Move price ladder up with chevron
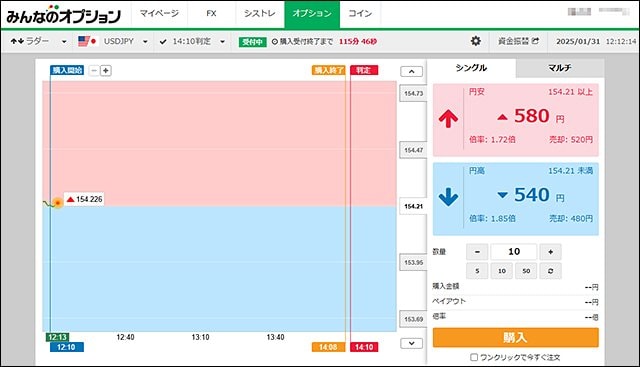 pyautogui.click(x=411, y=71)
